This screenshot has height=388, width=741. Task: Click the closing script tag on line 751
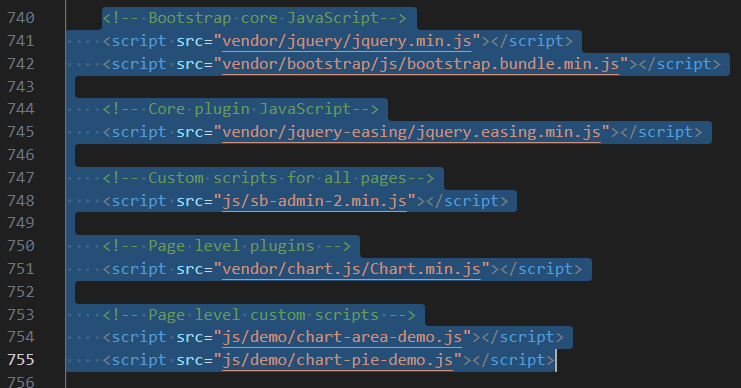[541, 269]
